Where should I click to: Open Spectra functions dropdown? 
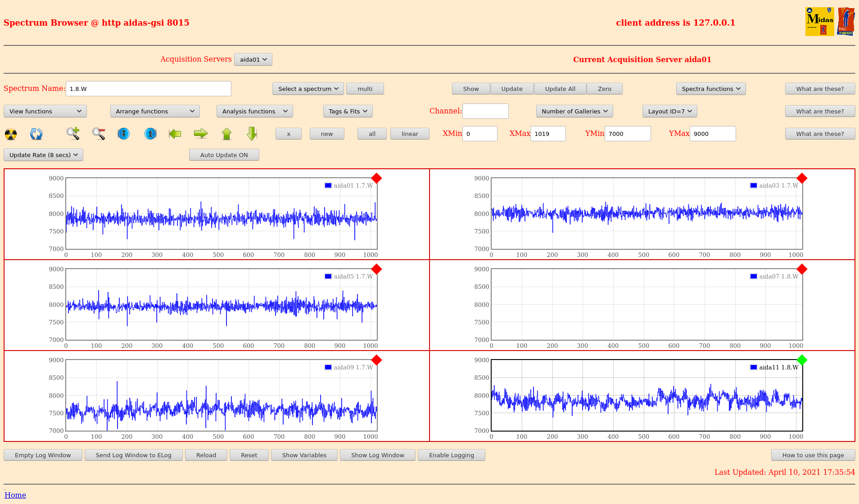click(x=711, y=89)
